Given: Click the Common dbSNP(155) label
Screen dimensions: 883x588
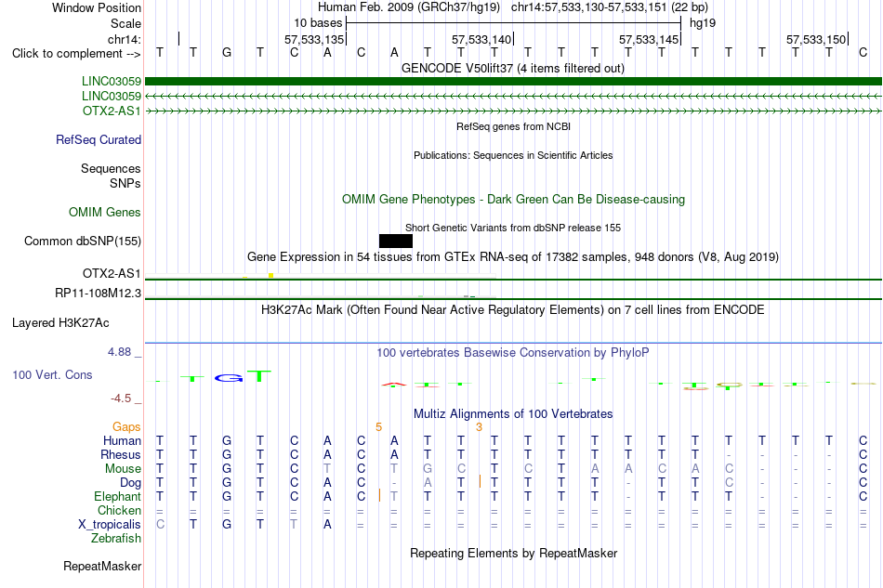Looking at the screenshot, I should [x=82, y=241].
